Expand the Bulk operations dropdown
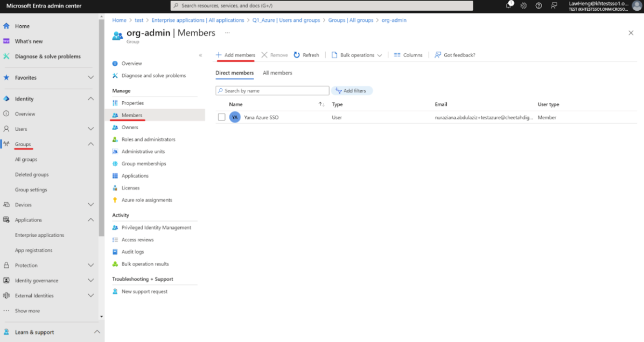644x342 pixels. [x=380, y=55]
